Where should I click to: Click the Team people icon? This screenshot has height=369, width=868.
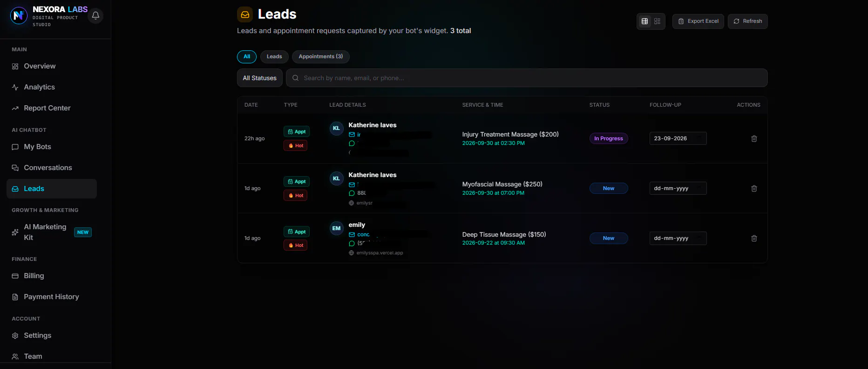15,356
